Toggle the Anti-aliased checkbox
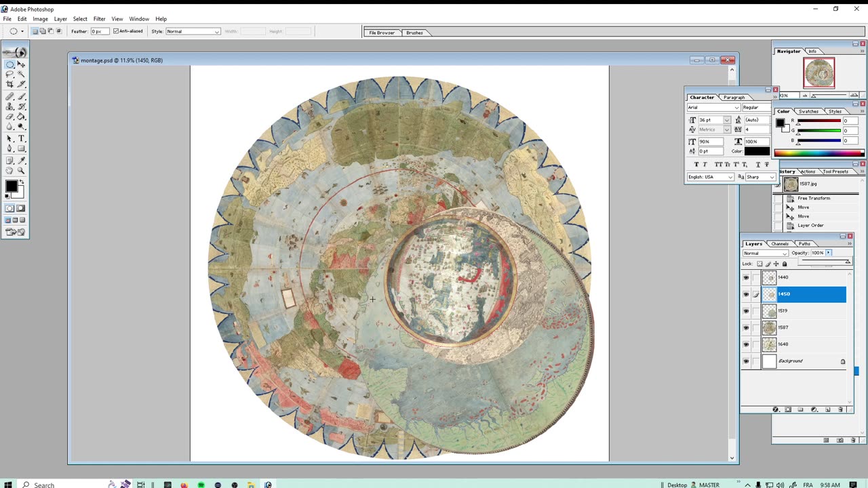Screen dimensions: 868x488 coord(116,31)
